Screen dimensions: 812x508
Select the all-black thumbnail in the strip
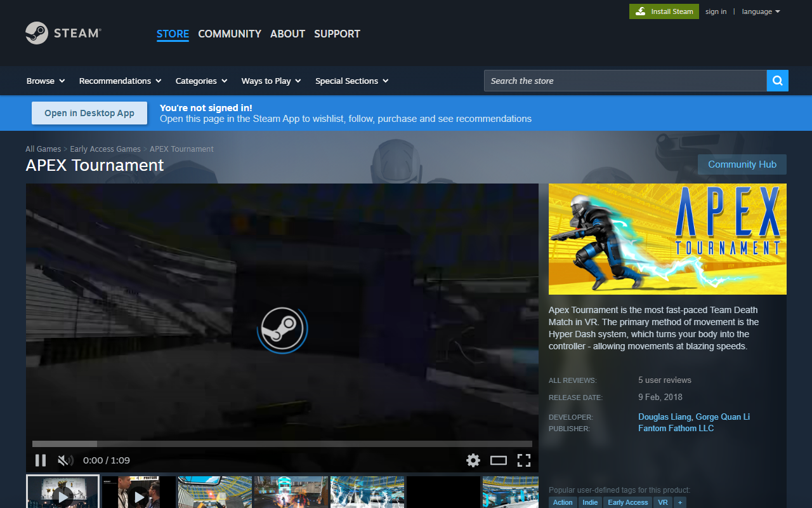coord(443,492)
